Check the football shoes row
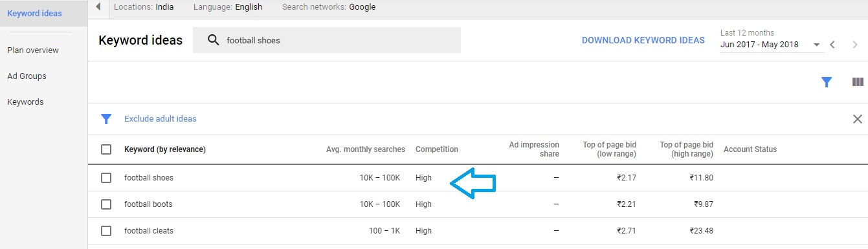Image resolution: width=868 pixels, height=249 pixels. pyautogui.click(x=106, y=178)
